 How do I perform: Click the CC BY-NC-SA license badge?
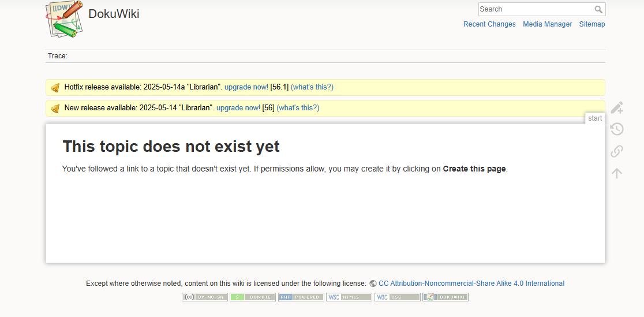point(205,297)
